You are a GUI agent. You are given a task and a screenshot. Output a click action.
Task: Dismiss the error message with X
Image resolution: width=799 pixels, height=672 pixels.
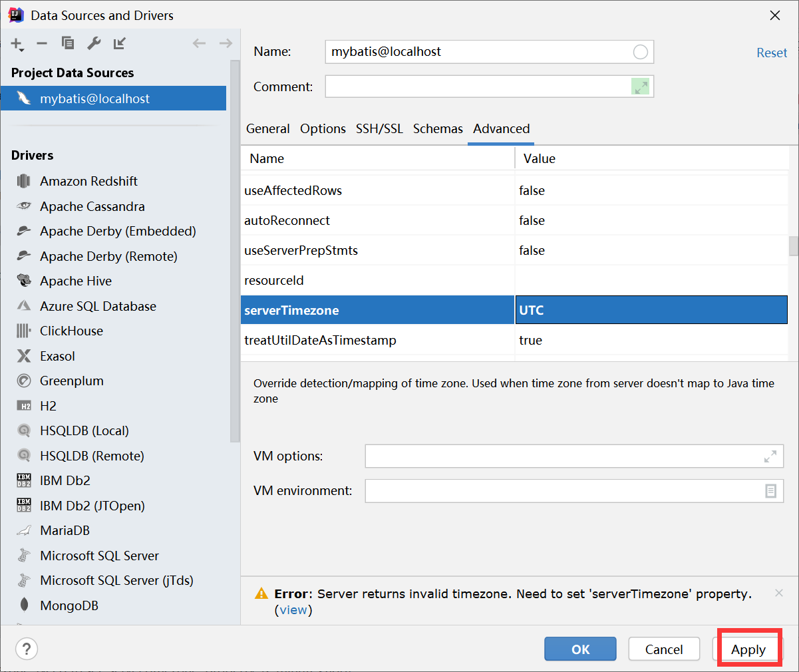(779, 593)
